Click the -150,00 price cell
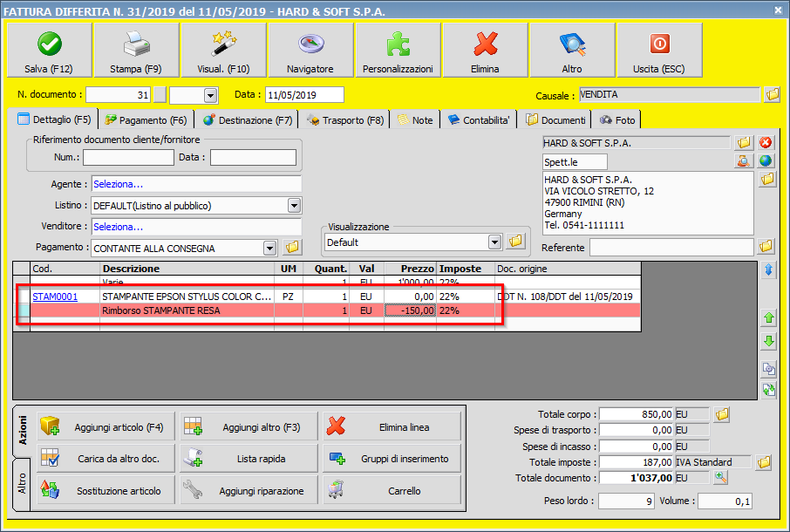Viewport: 790px width, 532px height. tap(410, 310)
